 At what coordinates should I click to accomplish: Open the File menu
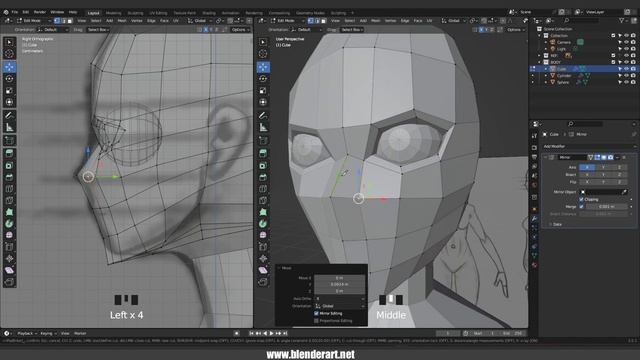pos(15,12)
